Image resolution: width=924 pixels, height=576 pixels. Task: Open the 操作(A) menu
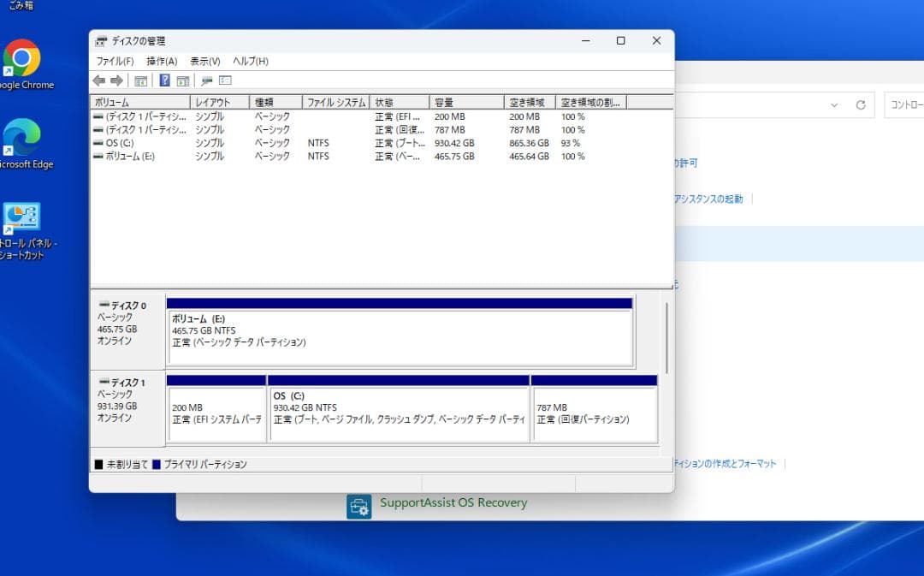(161, 61)
